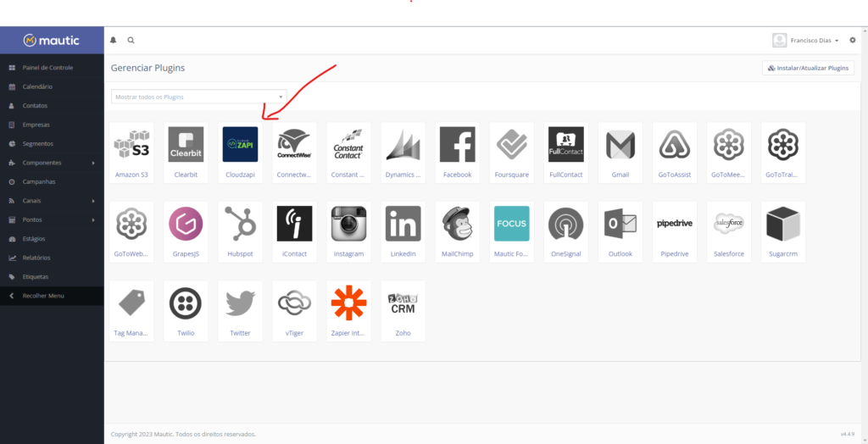Open the GoToAssist plugin
This screenshot has height=444, width=868.
click(x=674, y=153)
